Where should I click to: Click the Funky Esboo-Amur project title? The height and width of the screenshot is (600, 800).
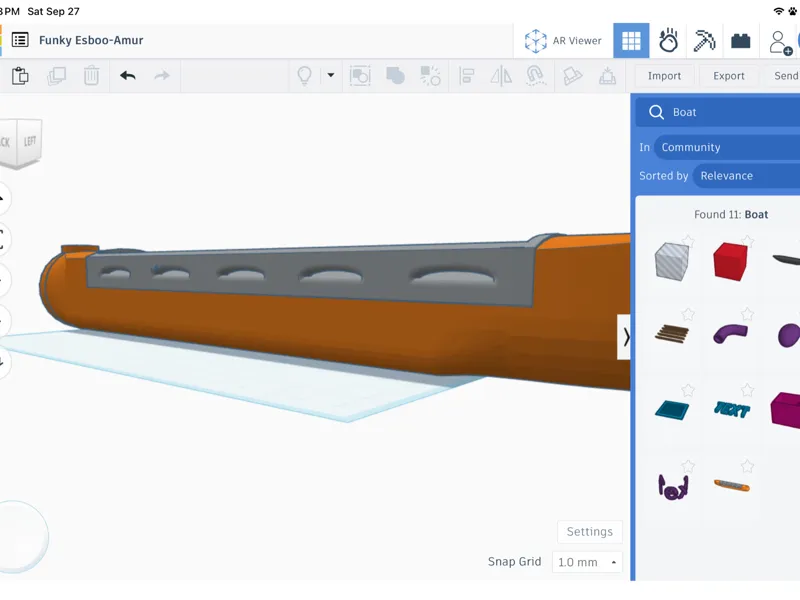click(x=91, y=40)
